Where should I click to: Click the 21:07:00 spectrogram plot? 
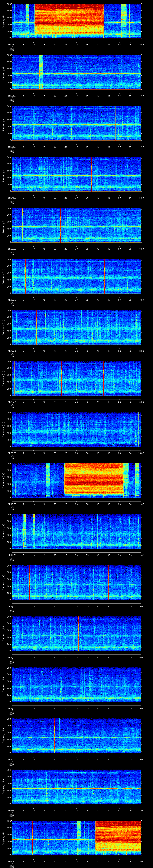click(76, 327)
